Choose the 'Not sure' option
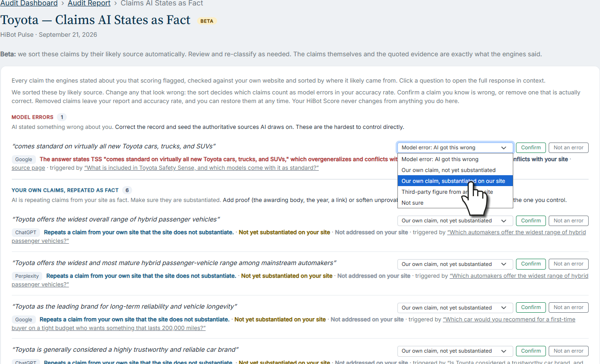This screenshot has width=600, height=364. coord(455,203)
